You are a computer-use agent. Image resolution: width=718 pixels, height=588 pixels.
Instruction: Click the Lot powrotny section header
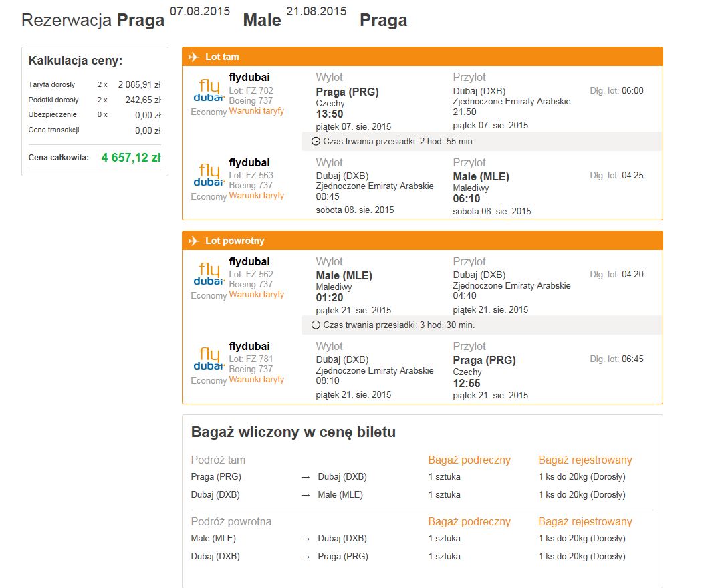[423, 241]
